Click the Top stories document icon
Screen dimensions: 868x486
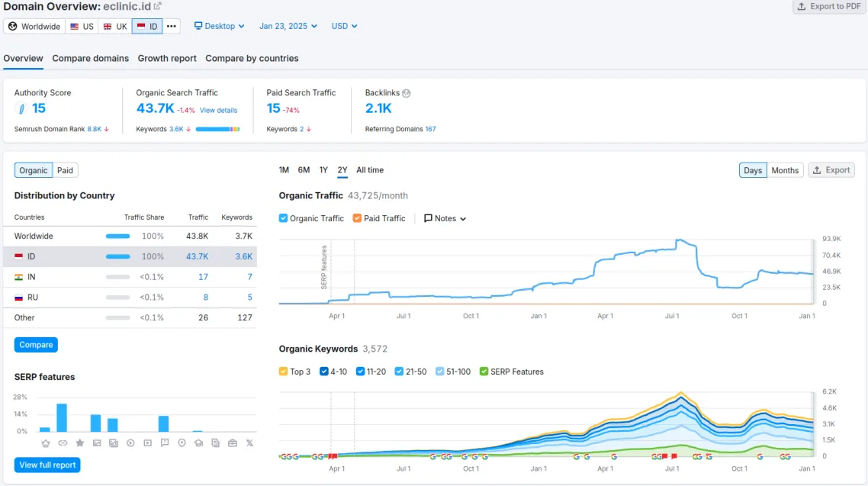(215, 443)
